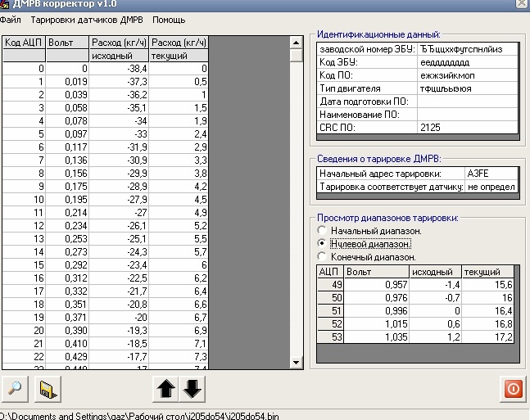Screen dimensions: 530x420
Task: Click the app icon in title bar
Action: (x=7, y=4)
